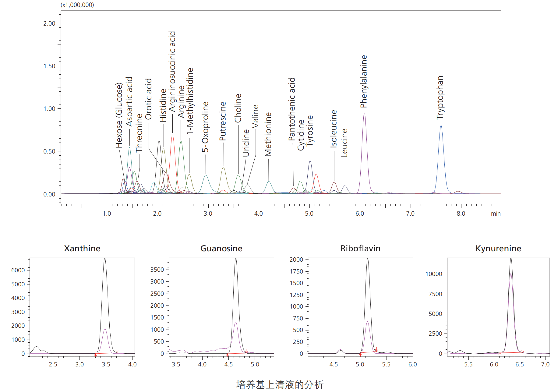Click the Chinese caption below the charts
Screen dimensions: 558x392
(x=280, y=385)
